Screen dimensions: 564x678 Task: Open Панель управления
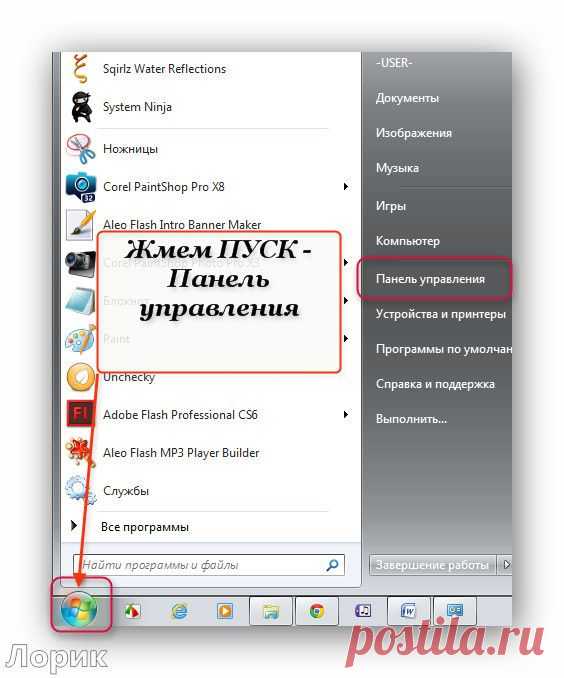click(430, 279)
